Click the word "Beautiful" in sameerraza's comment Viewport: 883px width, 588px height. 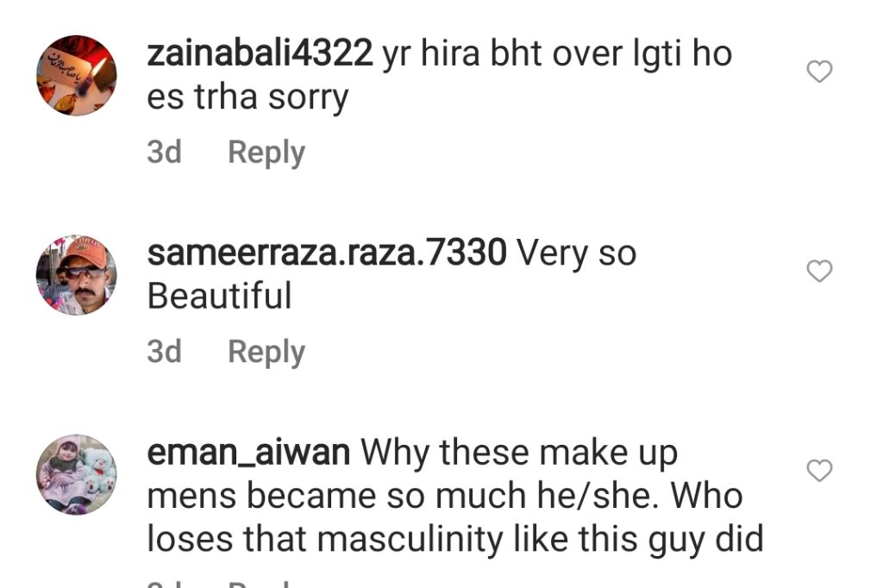click(220, 296)
